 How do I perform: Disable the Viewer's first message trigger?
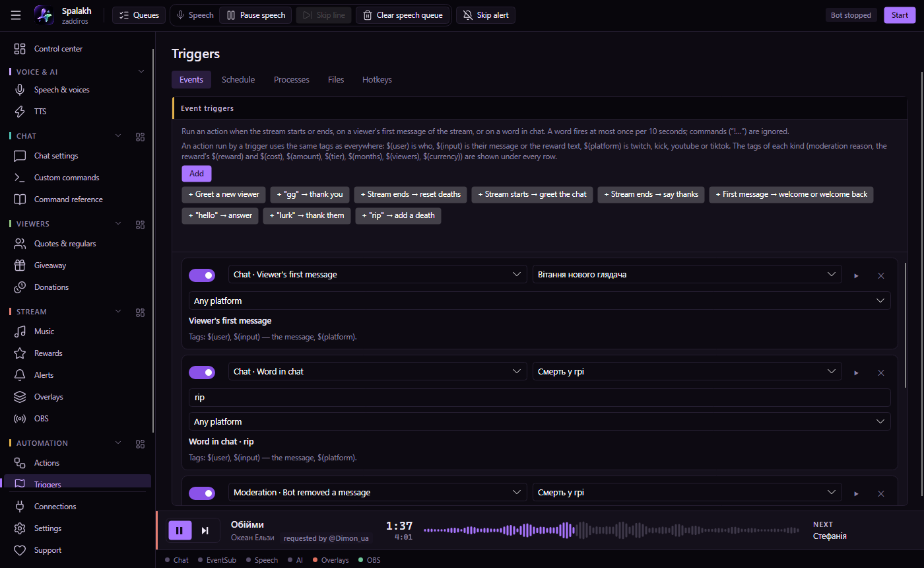tap(202, 275)
